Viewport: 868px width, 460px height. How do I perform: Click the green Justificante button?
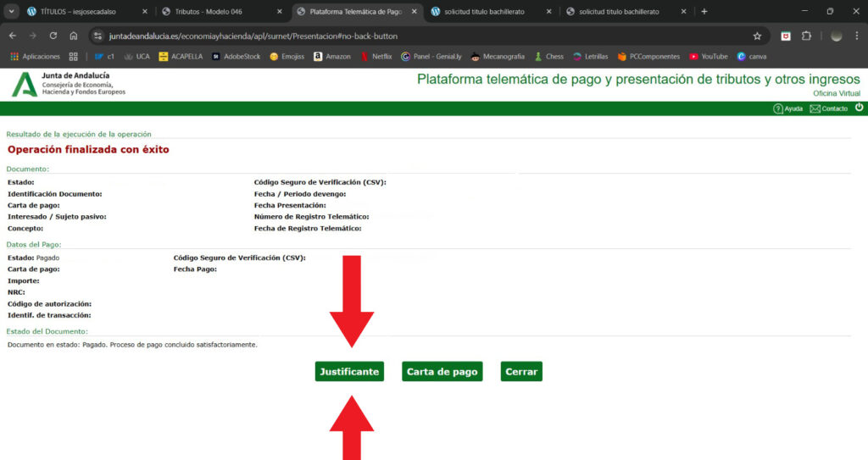click(x=348, y=372)
